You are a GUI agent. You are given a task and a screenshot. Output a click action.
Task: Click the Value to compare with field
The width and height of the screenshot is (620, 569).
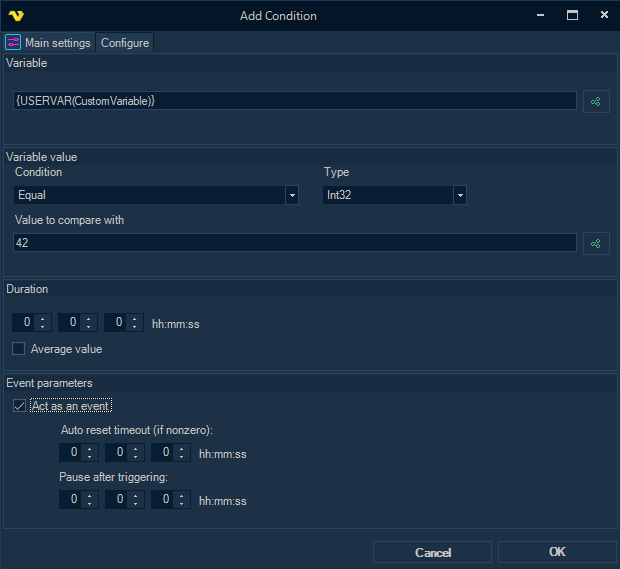295,243
